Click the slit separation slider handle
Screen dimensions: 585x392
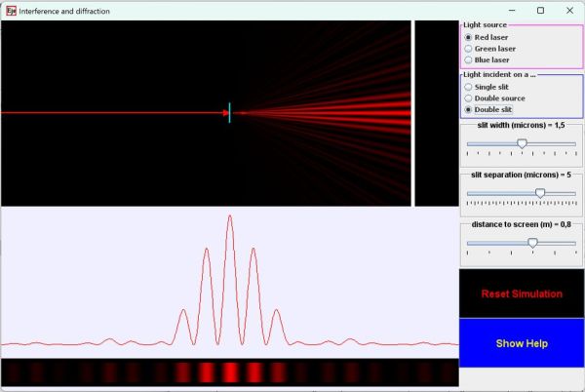click(x=540, y=193)
